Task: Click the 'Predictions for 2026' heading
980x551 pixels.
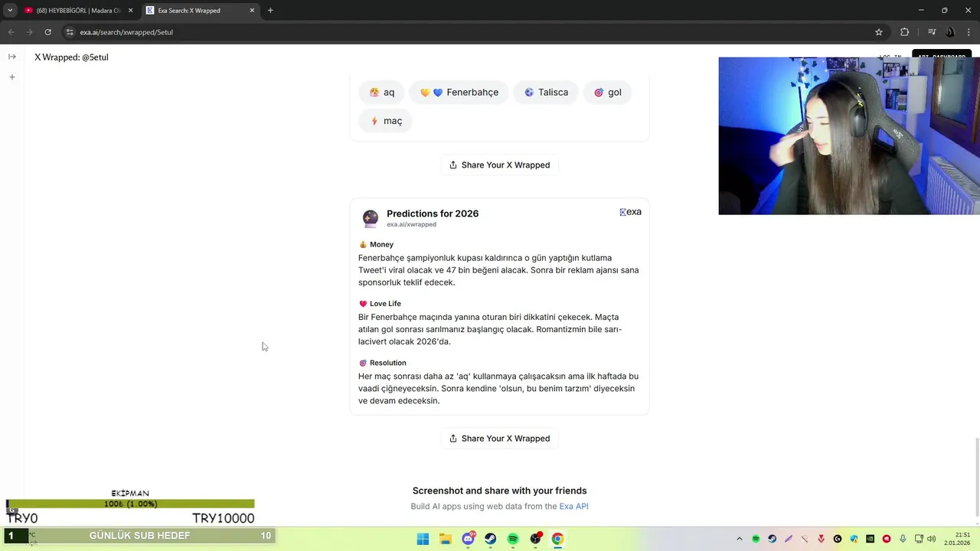Action: (x=433, y=214)
